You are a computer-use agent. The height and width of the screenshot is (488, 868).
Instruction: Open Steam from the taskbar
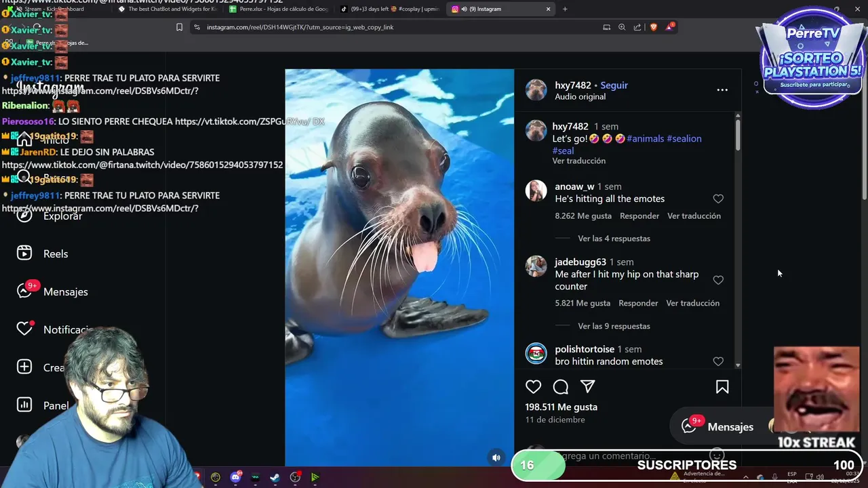click(275, 477)
